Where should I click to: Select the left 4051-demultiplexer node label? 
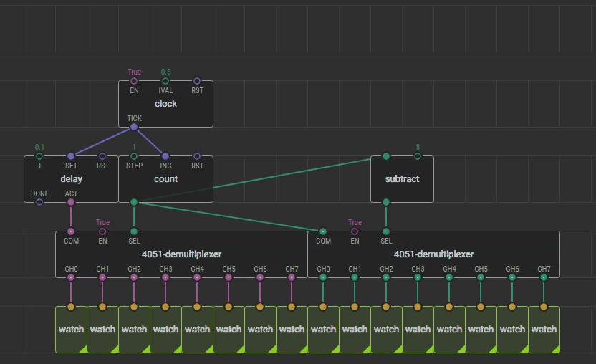coord(181,254)
